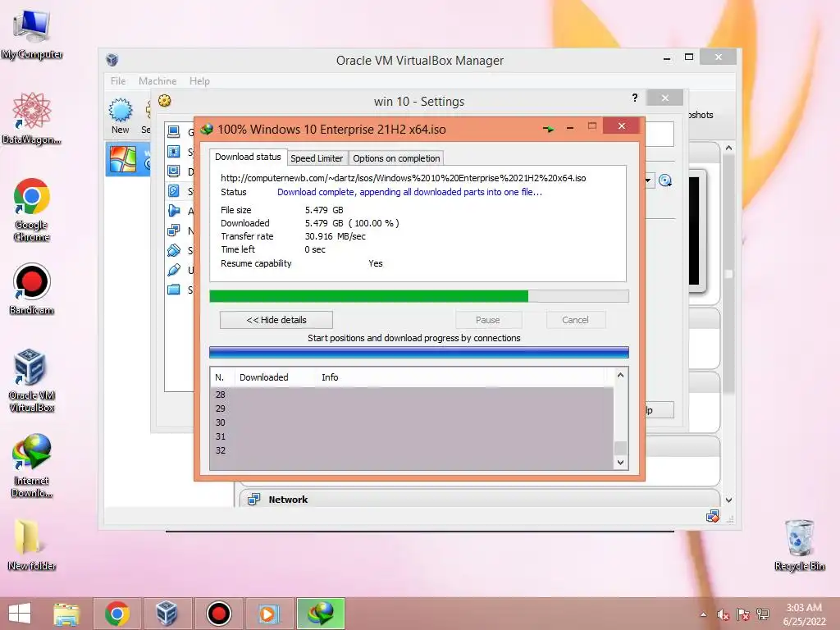840x630 pixels.
Task: Open Internet Download Manager desktop shortcut
Action: [32, 465]
